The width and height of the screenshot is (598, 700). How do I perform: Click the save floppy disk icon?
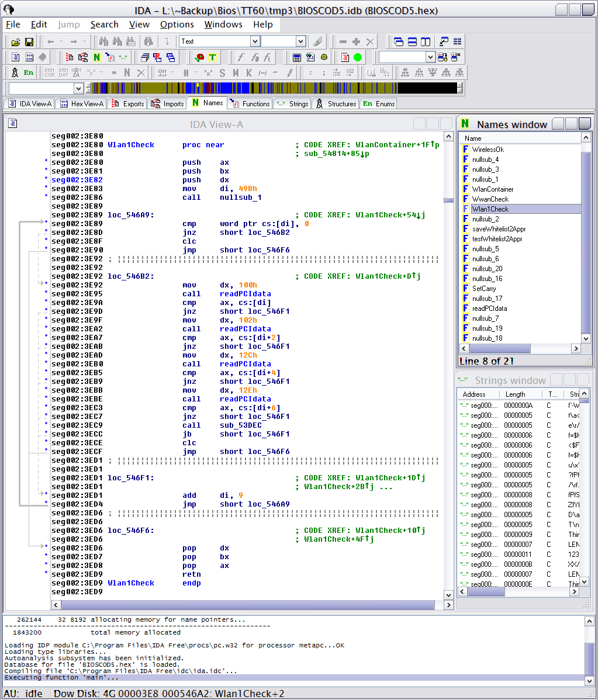29,42
